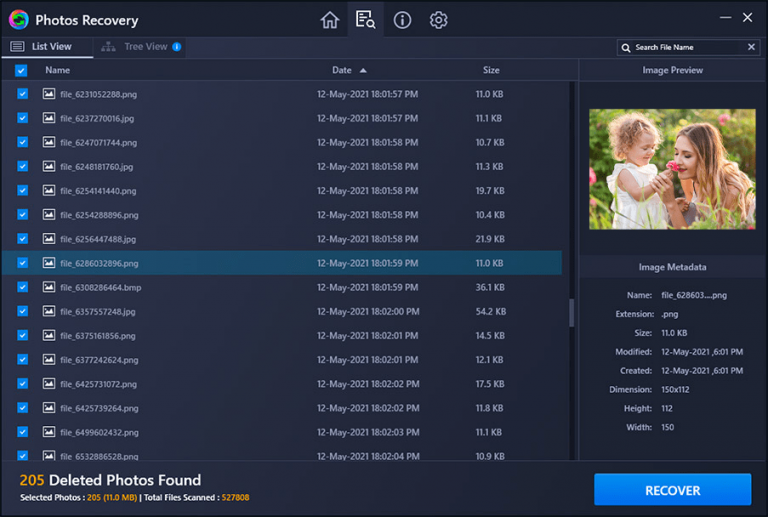Viewport: 768px width, 517px height.
Task: Click the Photos Recovery app logo
Action: click(19, 20)
